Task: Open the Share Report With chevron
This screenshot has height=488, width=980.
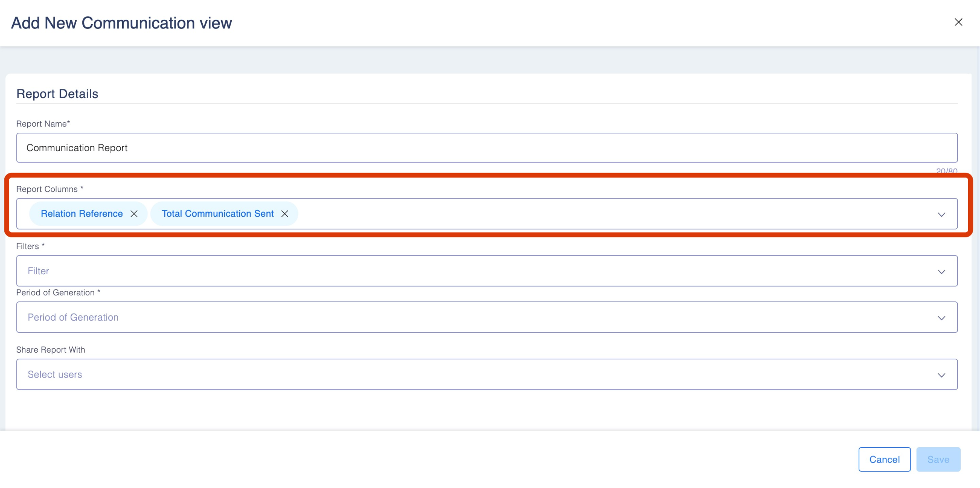Action: pyautogui.click(x=941, y=375)
